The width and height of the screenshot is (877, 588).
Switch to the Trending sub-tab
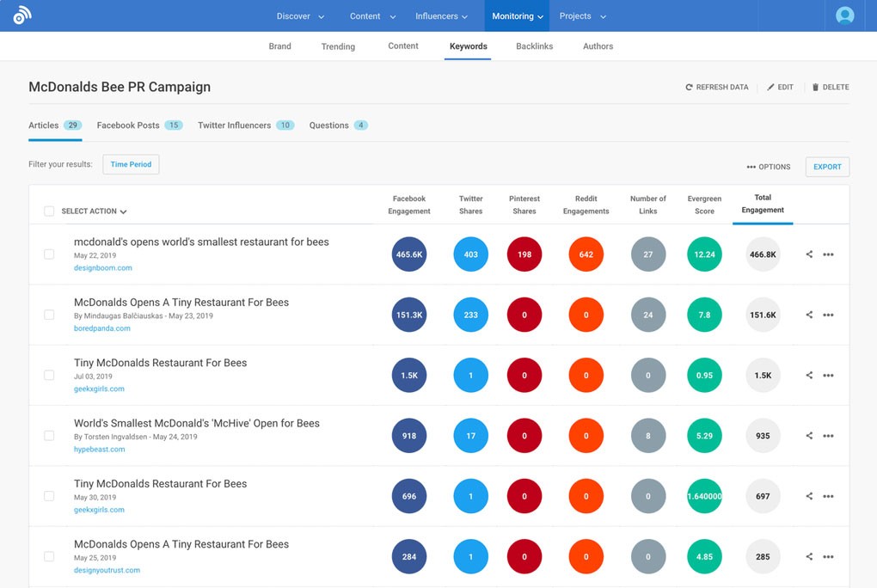[x=338, y=46]
